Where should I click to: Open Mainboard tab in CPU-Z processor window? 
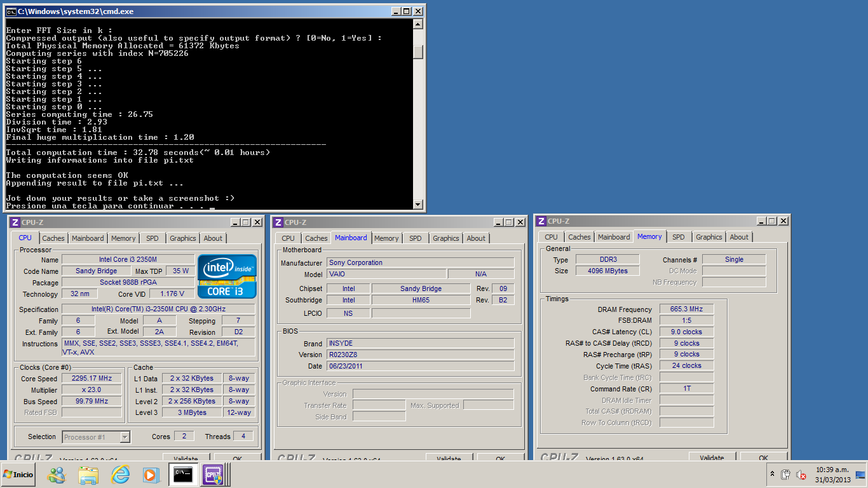pos(88,238)
